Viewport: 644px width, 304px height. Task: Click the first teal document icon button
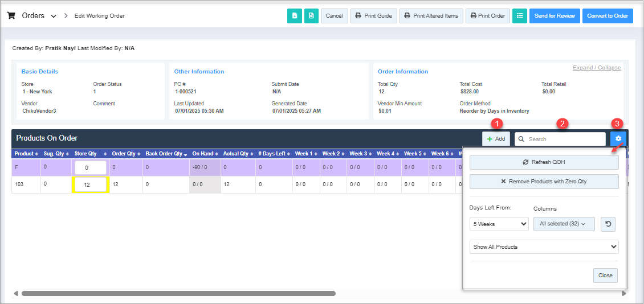pos(294,16)
